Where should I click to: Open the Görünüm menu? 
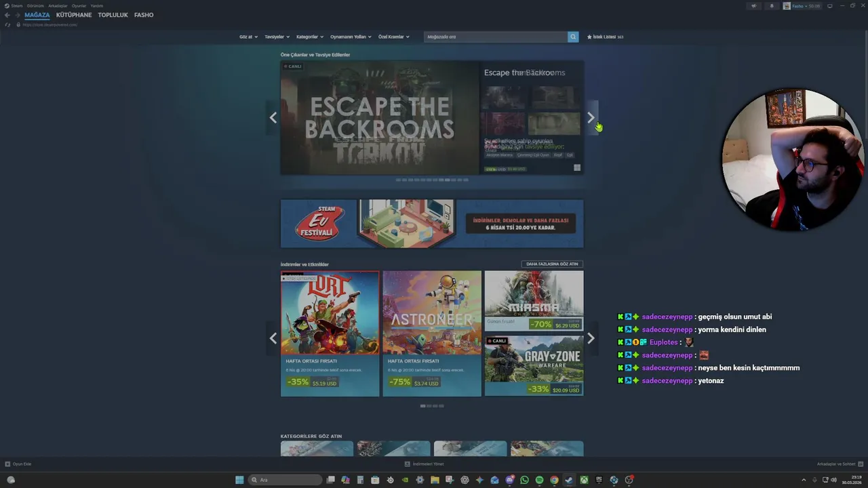tap(35, 5)
